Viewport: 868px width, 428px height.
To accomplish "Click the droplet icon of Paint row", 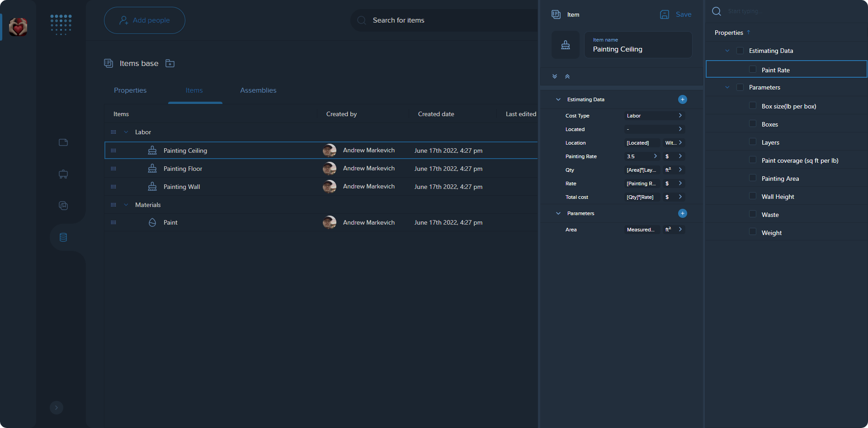I will pos(152,222).
